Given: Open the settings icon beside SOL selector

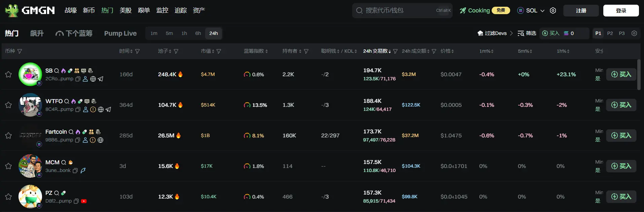Looking at the screenshot, I should pyautogui.click(x=553, y=10).
